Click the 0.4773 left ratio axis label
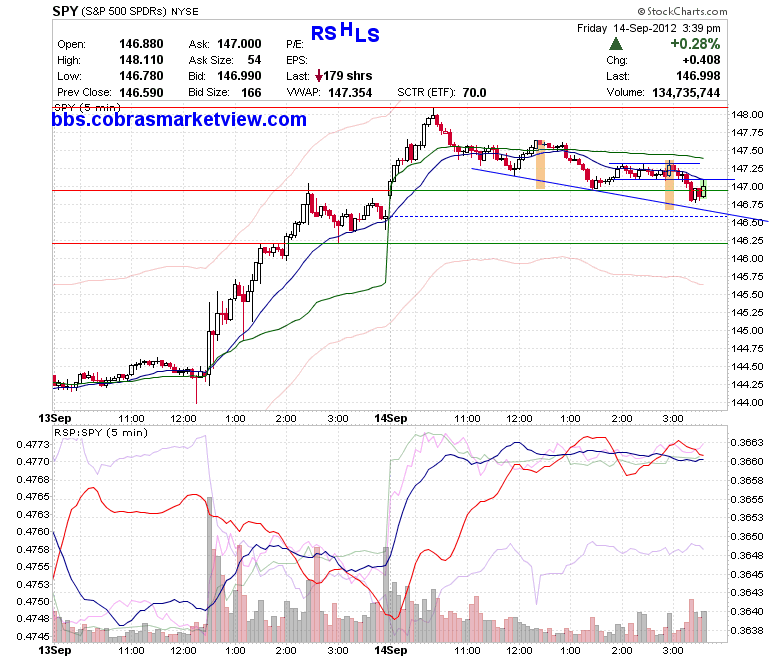This screenshot has width=780, height=659. point(33,444)
